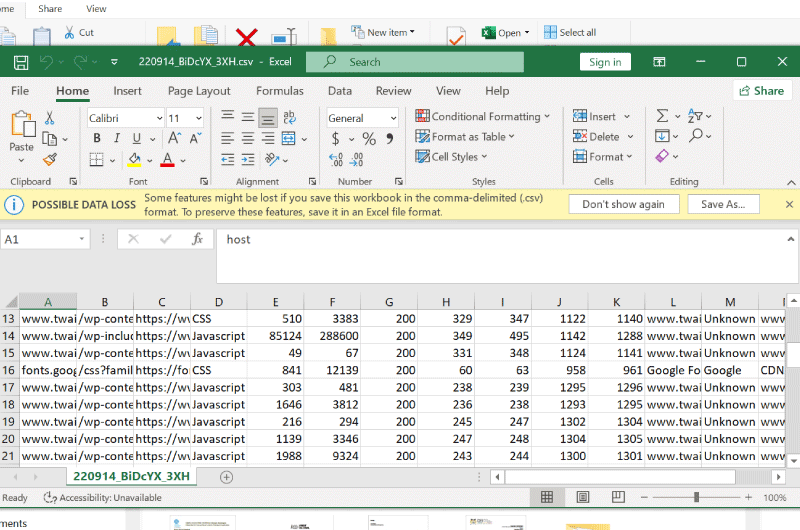This screenshot has width=800, height=530.
Task: Center text horizontally
Action: coord(247,138)
